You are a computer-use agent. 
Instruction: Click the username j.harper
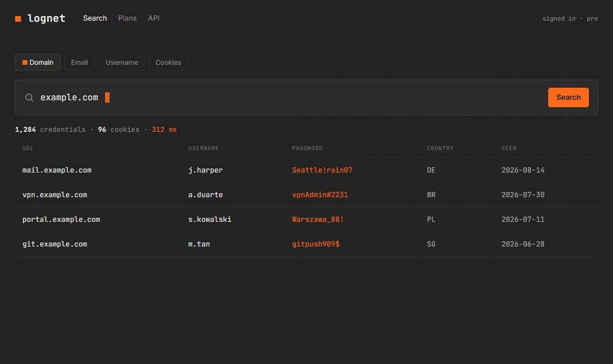click(x=205, y=170)
